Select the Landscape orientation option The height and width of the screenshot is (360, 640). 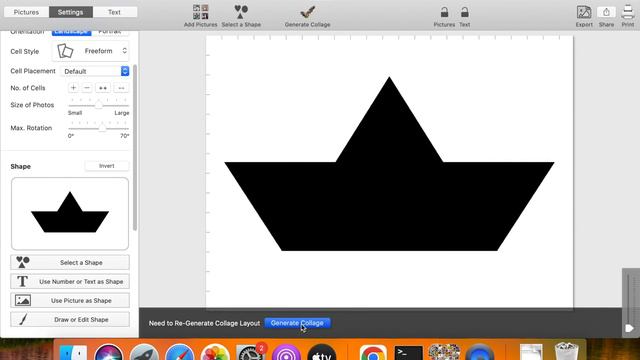tap(71, 32)
